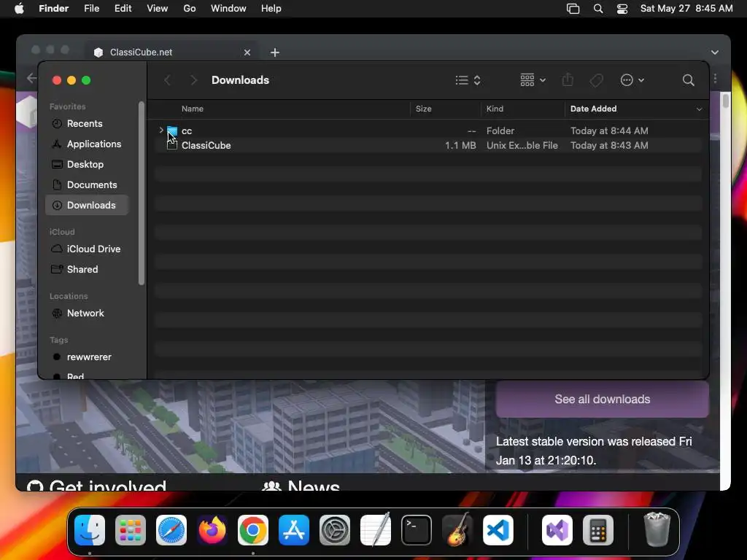
Task: Click the Finder sidebar scrollbar
Action: point(141,192)
